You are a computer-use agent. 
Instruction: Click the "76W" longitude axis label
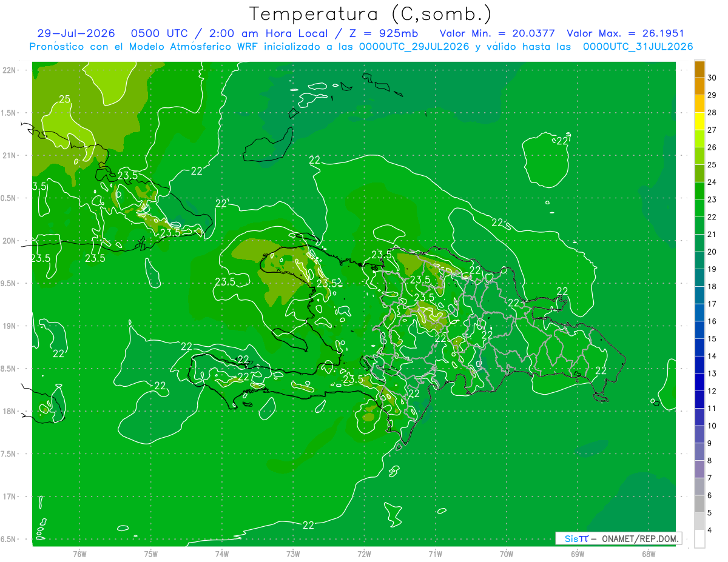point(79,554)
